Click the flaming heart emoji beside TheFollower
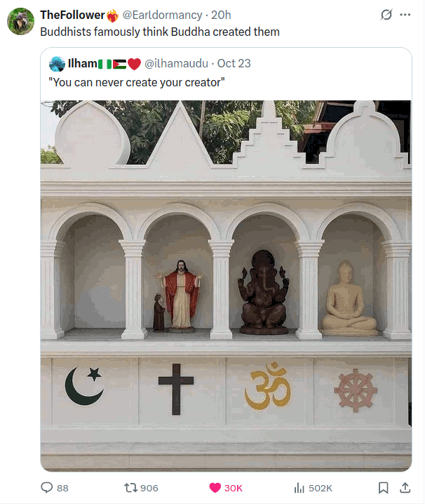The width and height of the screenshot is (425, 504). click(x=112, y=15)
